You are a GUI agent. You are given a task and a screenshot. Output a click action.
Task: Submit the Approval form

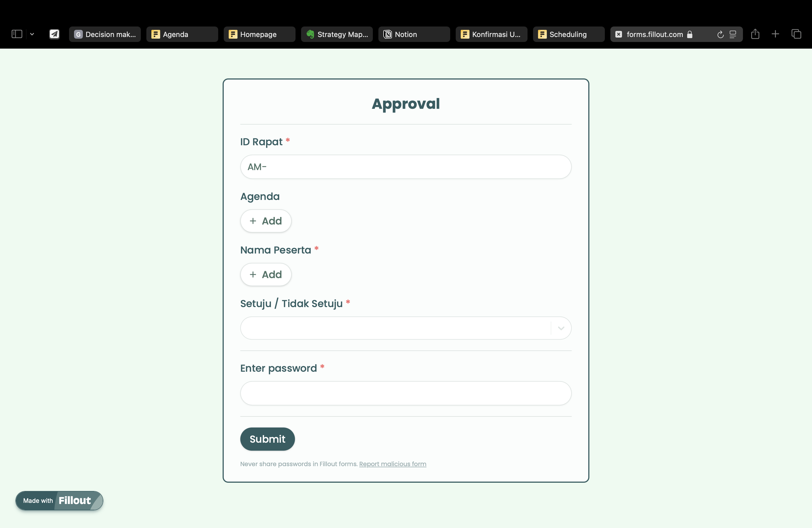coord(267,439)
